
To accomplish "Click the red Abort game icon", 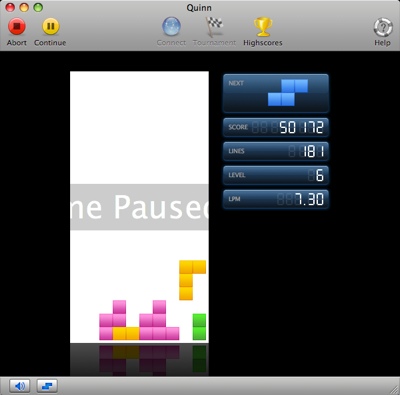I will pos(17,26).
